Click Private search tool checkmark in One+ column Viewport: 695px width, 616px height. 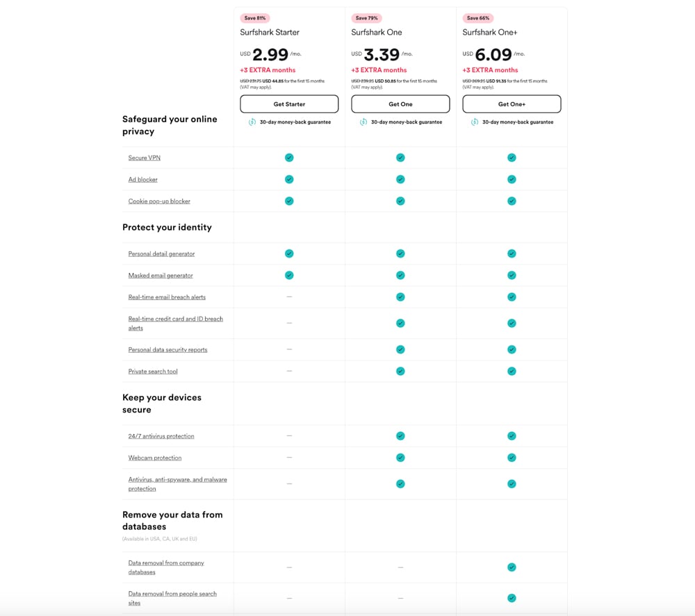pyautogui.click(x=512, y=371)
